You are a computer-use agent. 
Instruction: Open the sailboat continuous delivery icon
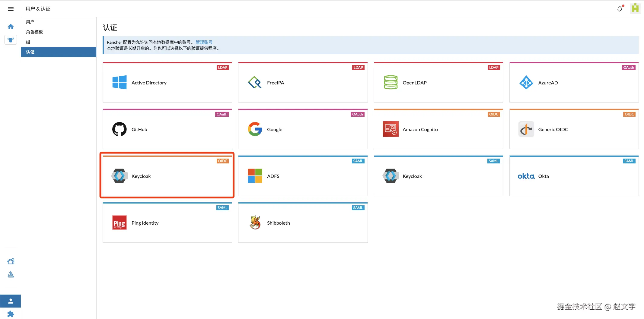(x=11, y=274)
